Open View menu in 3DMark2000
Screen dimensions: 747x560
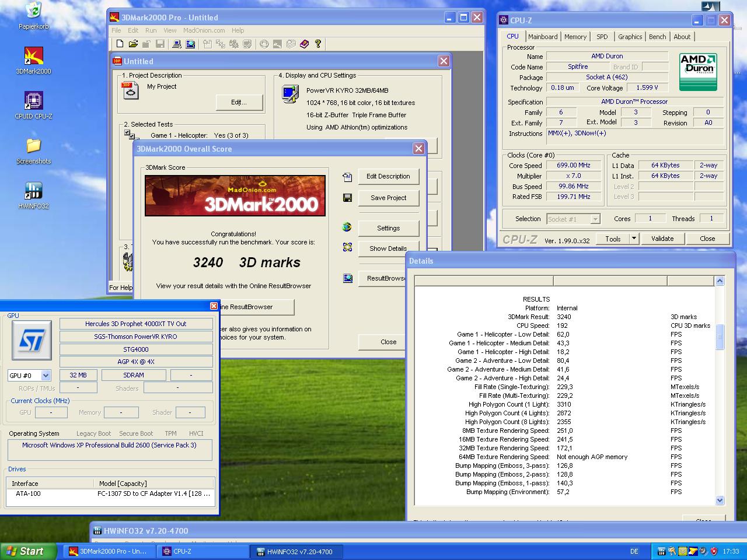[170, 30]
